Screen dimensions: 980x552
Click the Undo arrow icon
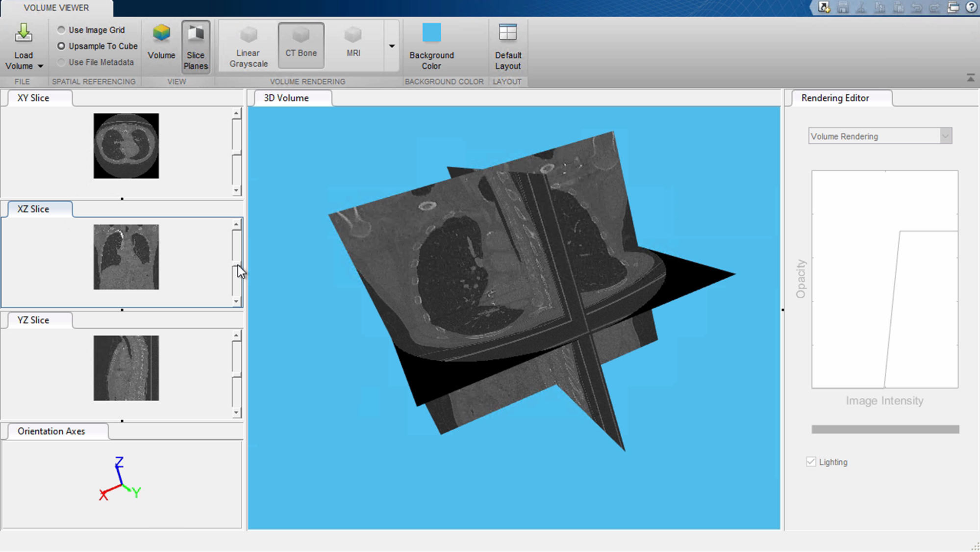[x=916, y=7]
